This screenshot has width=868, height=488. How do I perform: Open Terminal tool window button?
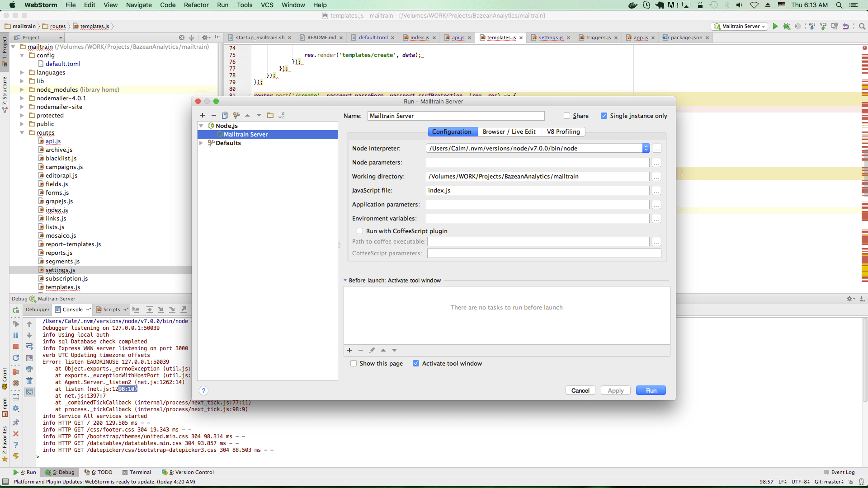[x=137, y=472]
